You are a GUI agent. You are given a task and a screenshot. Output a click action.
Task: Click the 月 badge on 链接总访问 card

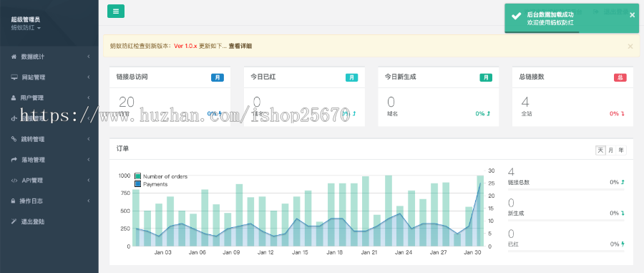218,77
